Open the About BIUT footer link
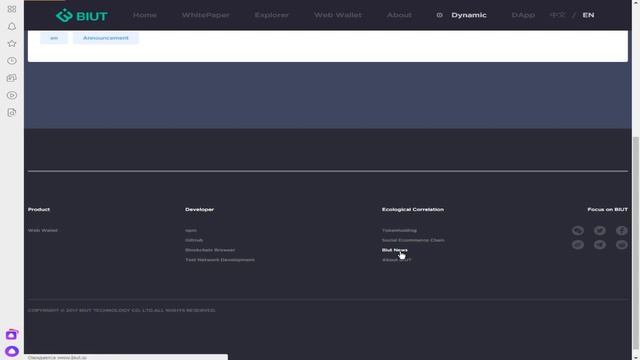 [x=396, y=260]
